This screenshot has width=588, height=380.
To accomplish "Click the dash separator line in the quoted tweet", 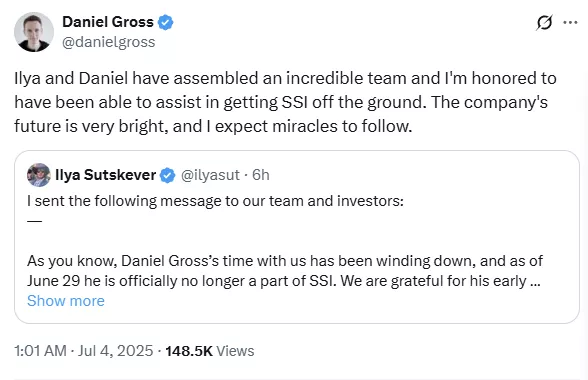I will point(34,221).
